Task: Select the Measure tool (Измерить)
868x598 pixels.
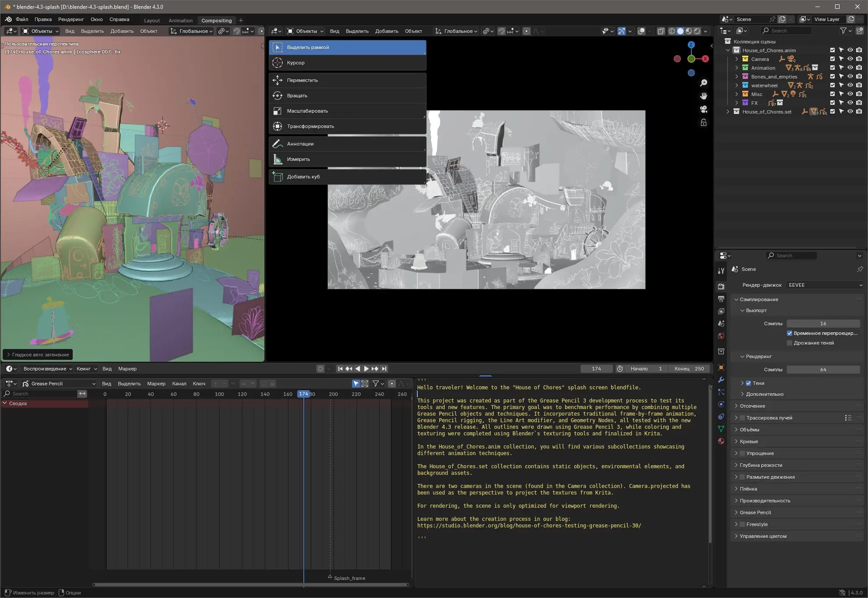Action: (x=298, y=159)
